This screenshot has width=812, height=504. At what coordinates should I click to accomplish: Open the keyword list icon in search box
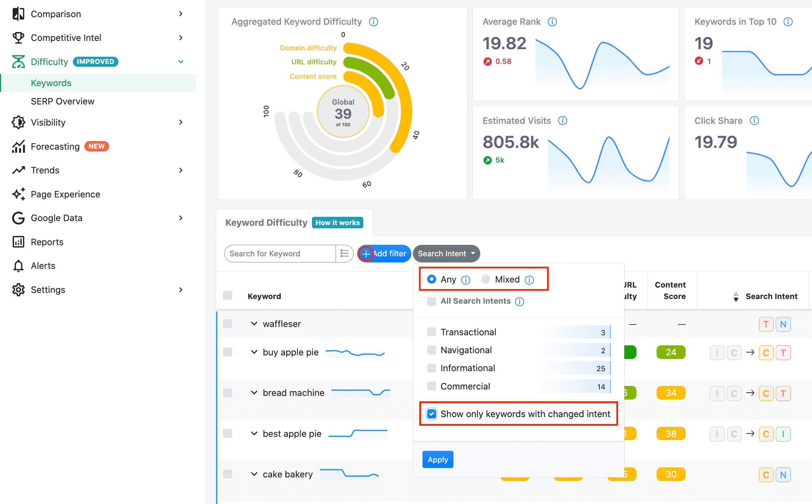click(x=344, y=254)
